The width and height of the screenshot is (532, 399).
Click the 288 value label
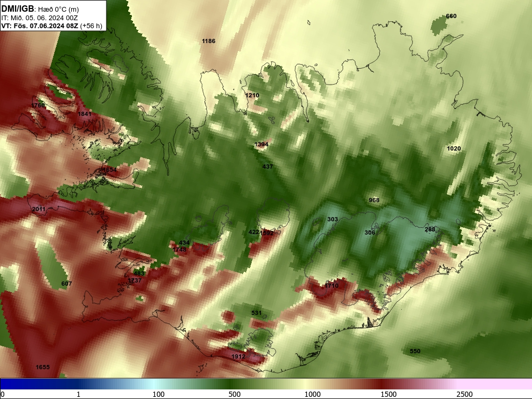click(430, 229)
